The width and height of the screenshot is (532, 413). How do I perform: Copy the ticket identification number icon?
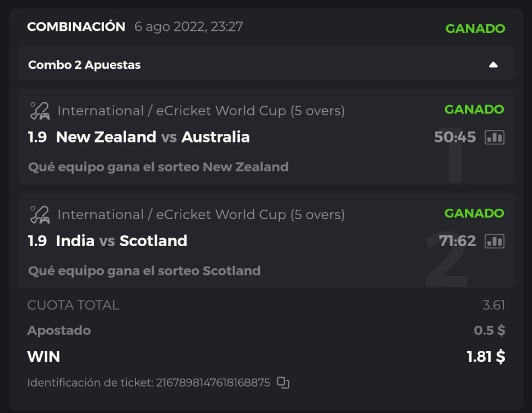(x=283, y=383)
